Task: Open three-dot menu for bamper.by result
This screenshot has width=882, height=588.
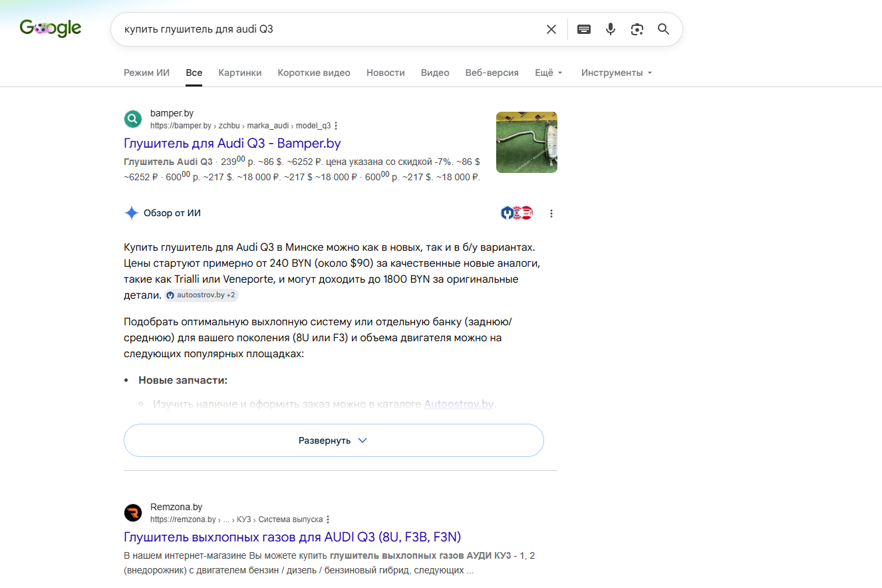Action: click(x=336, y=126)
